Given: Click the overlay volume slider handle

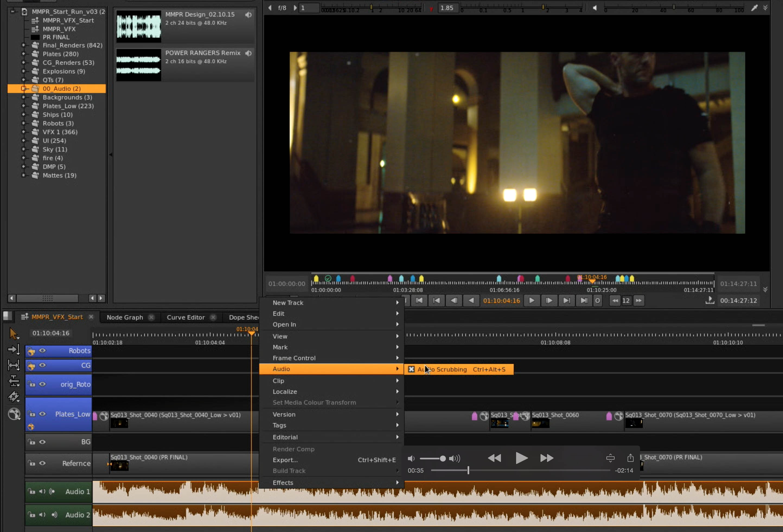Looking at the screenshot, I should 443,459.
